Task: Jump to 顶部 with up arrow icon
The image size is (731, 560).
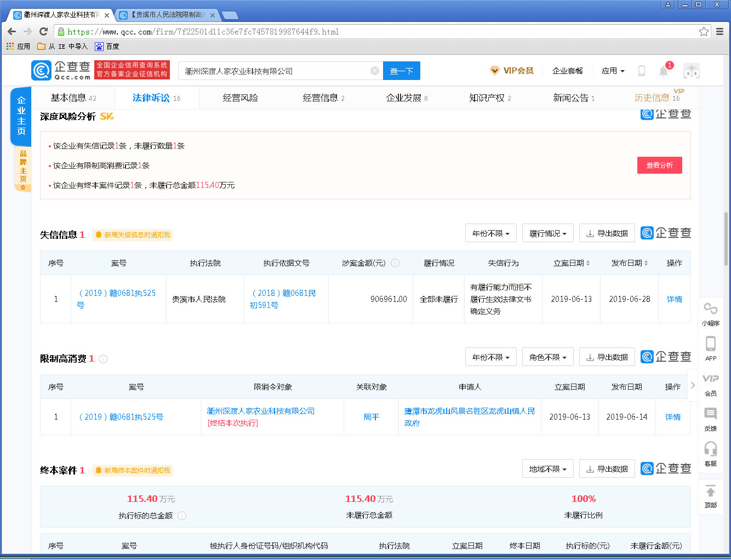Action: (x=711, y=496)
